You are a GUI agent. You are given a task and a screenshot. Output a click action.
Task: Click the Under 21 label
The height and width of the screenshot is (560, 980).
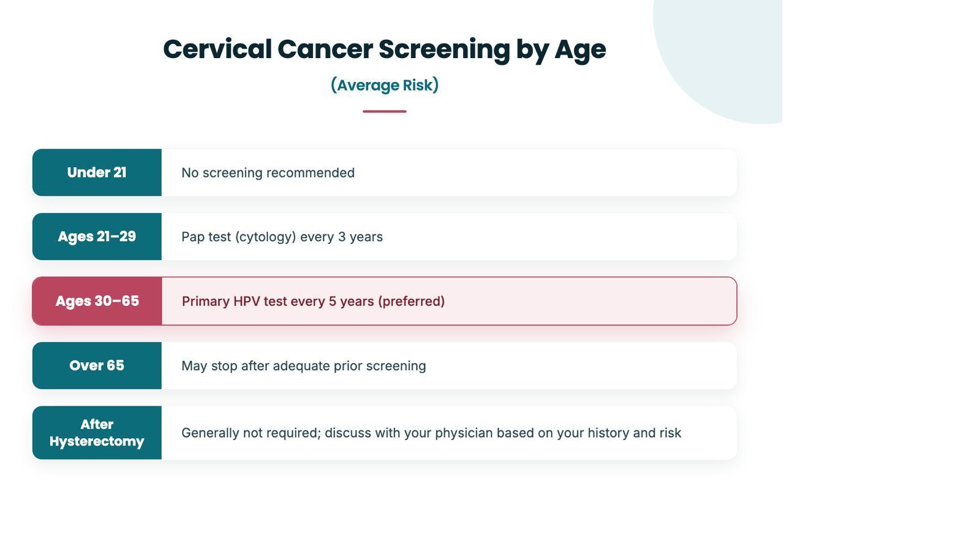pyautogui.click(x=97, y=173)
